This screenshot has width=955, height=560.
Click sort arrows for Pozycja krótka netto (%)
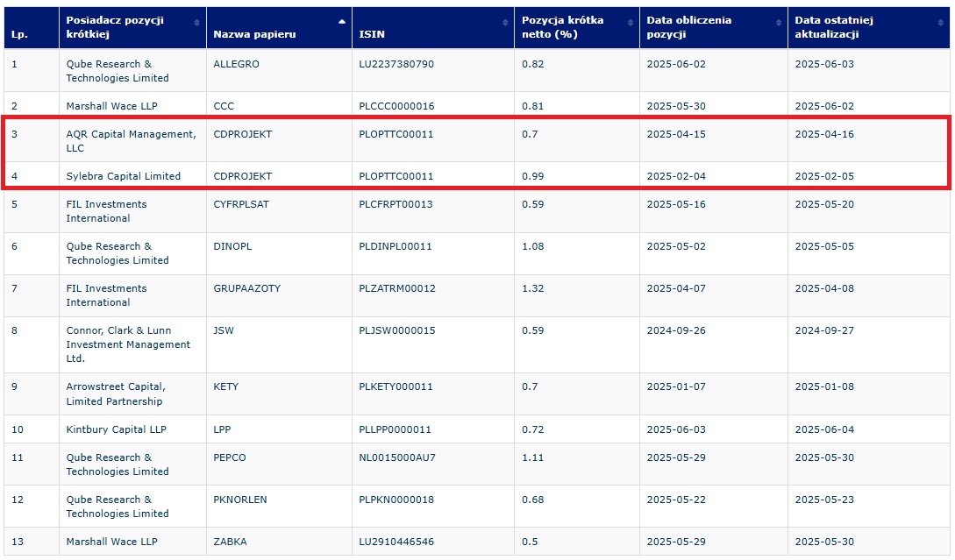pos(630,22)
